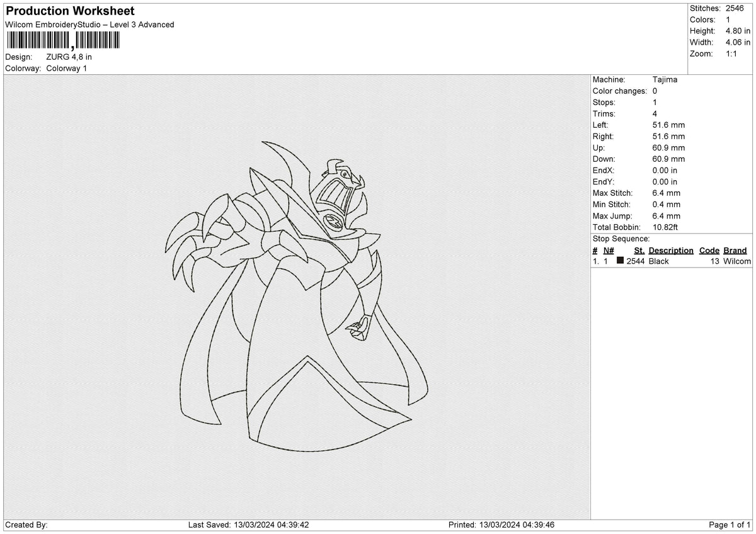Select the Machine value Tajima
Screen dimensions: 756x534
(665, 79)
